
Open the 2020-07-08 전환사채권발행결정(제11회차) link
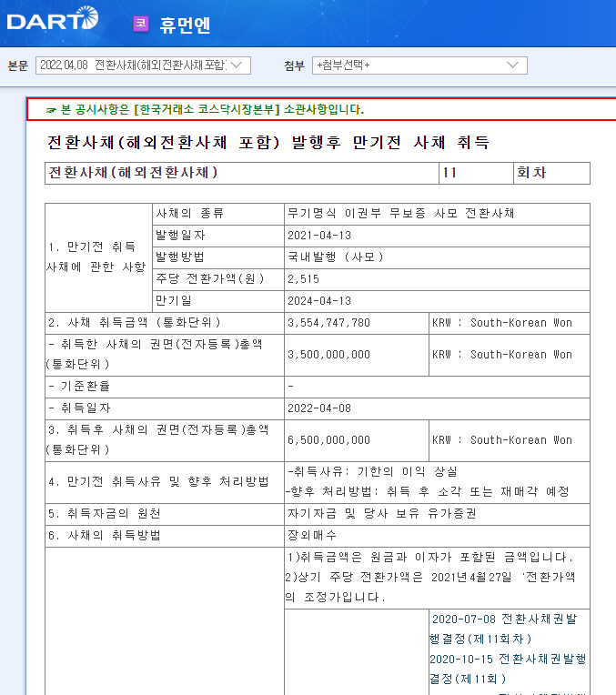pyautogui.click(x=503, y=629)
